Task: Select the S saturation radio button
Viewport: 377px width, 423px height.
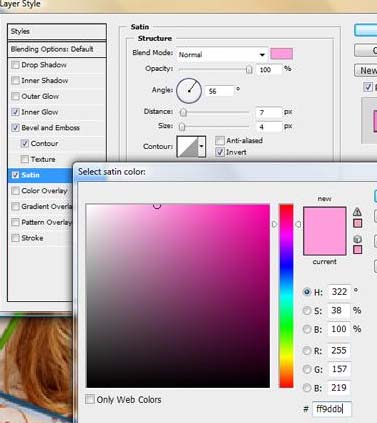Action: click(307, 311)
